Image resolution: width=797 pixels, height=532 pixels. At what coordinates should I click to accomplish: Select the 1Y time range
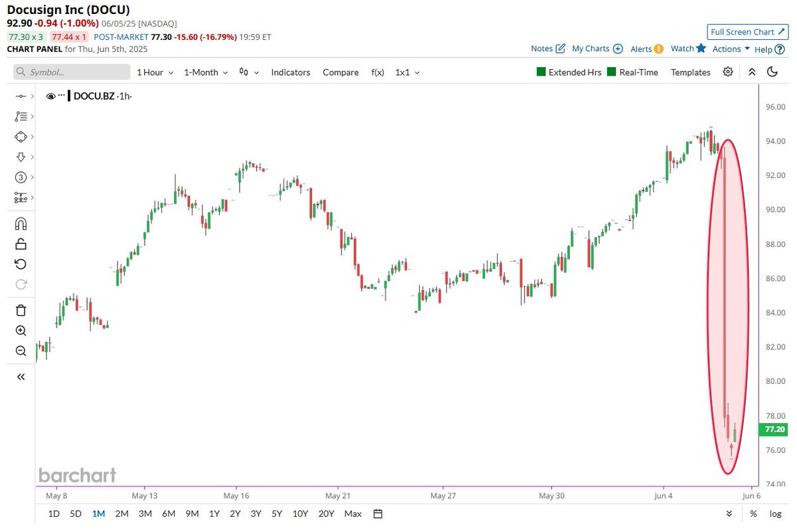214,513
